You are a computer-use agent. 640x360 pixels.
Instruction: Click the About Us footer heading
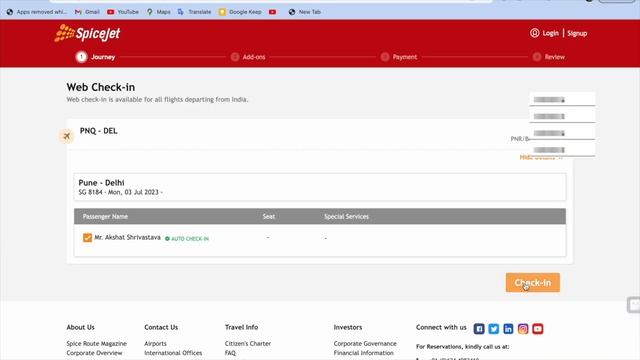tap(80, 327)
